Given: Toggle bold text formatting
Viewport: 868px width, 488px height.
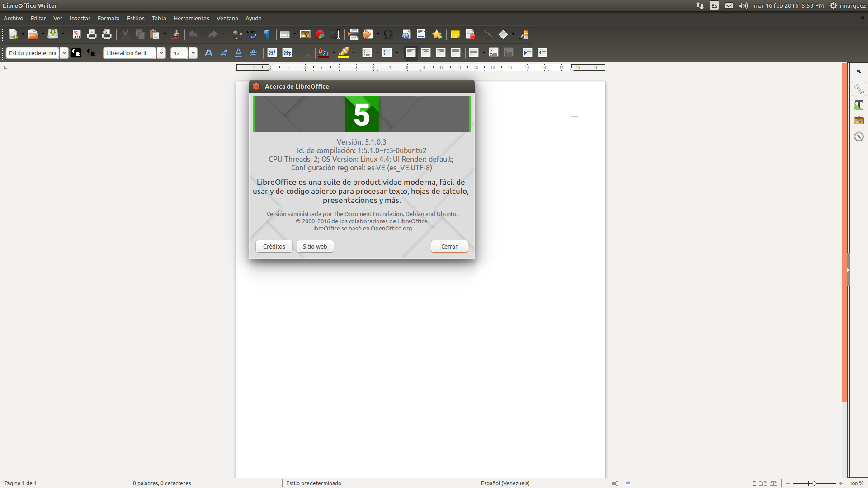Looking at the screenshot, I should (x=208, y=53).
